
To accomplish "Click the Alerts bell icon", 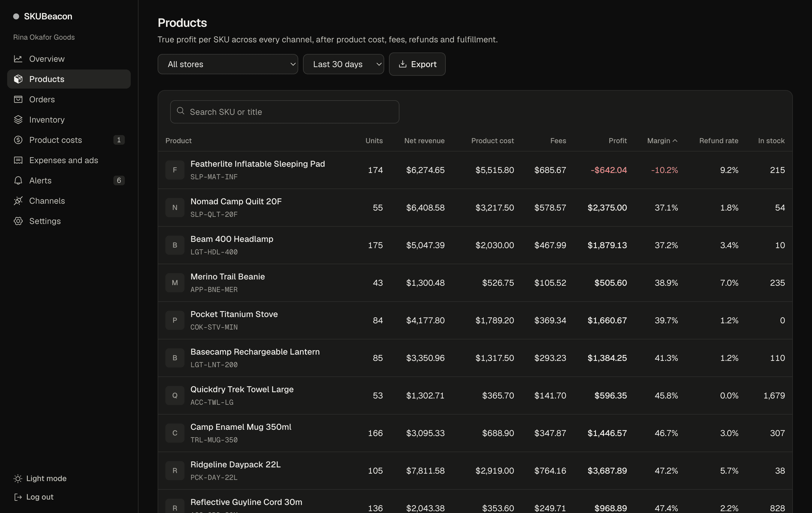I will [x=18, y=180].
